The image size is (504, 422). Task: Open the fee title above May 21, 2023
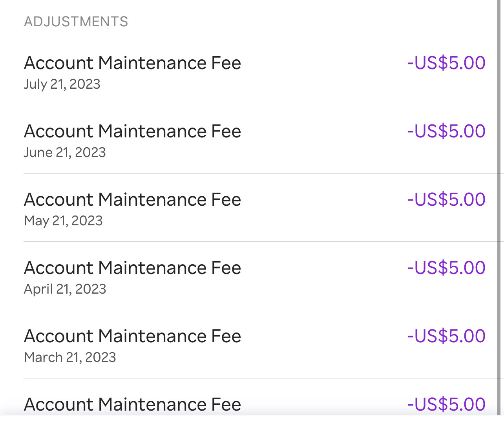[x=132, y=200]
